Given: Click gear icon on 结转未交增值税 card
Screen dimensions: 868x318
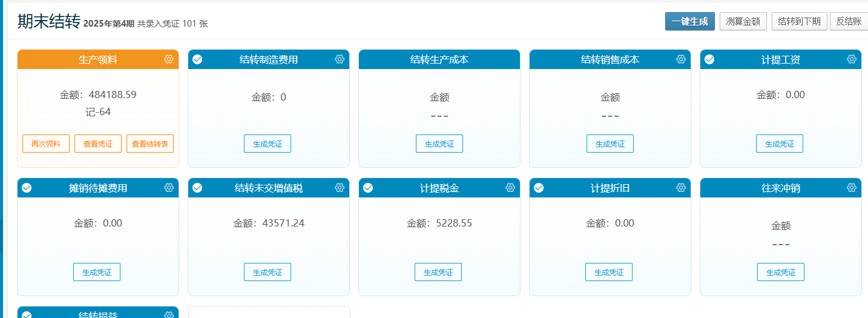Looking at the screenshot, I should click(x=340, y=188).
